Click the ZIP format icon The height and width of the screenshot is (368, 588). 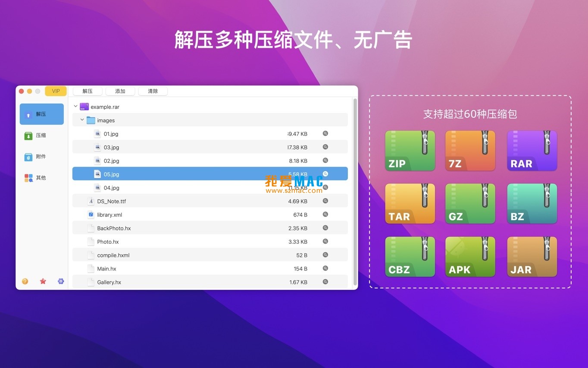click(410, 150)
